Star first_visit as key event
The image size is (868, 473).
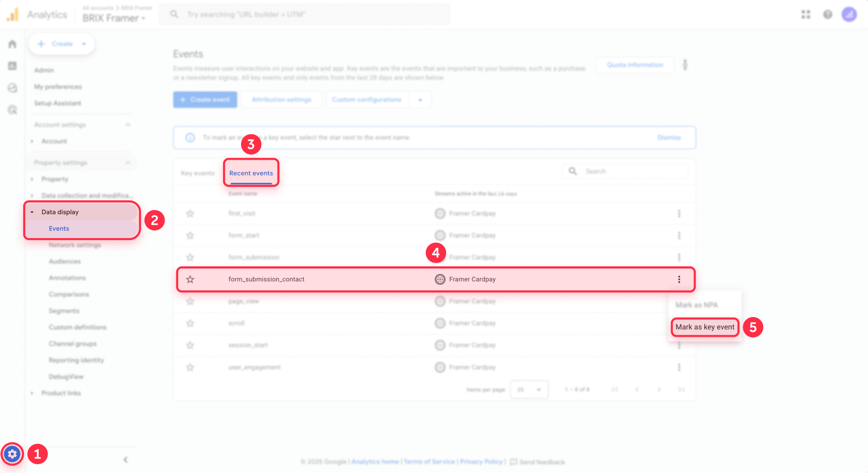pyautogui.click(x=190, y=213)
